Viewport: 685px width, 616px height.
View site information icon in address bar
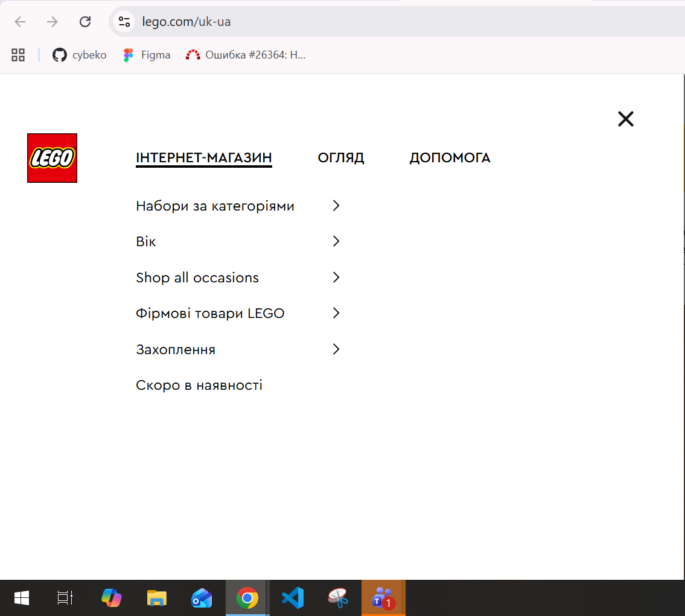click(x=124, y=21)
